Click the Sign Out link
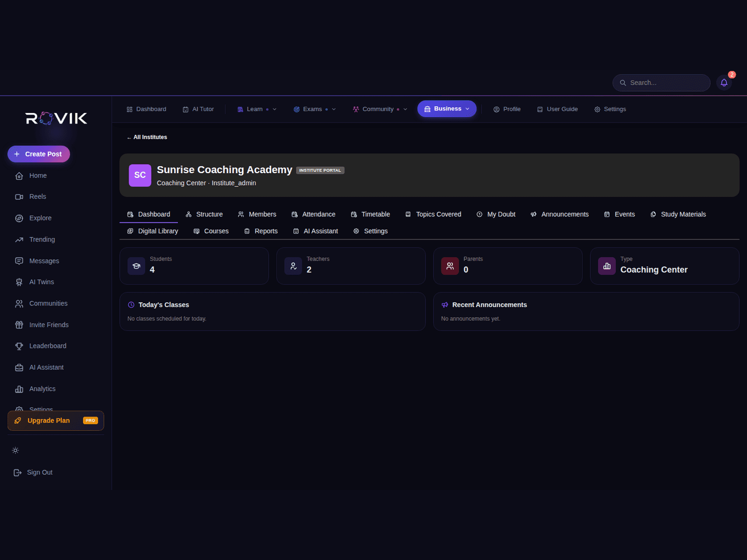The width and height of the screenshot is (747, 560). tap(33, 472)
